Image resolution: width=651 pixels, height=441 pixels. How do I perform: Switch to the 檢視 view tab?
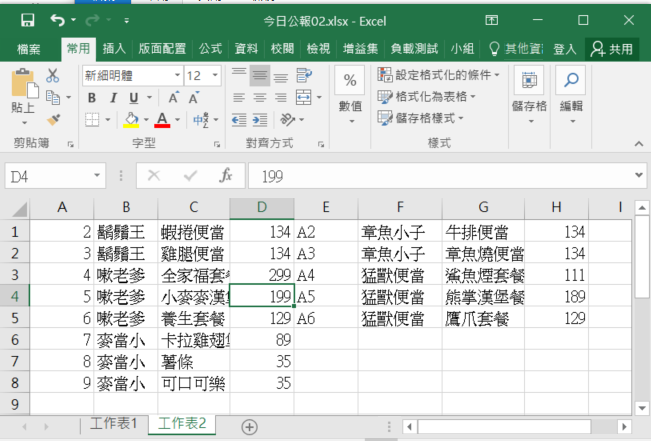coord(318,49)
